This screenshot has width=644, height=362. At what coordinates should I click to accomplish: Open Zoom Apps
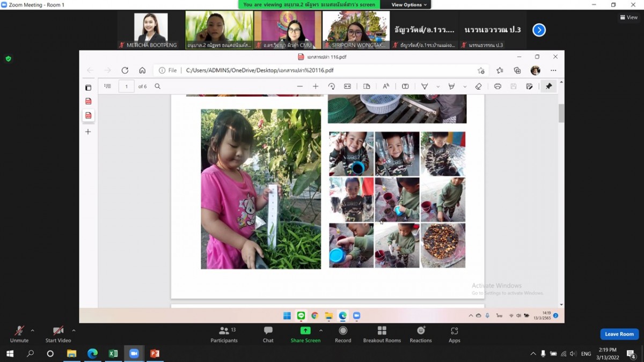tap(454, 334)
